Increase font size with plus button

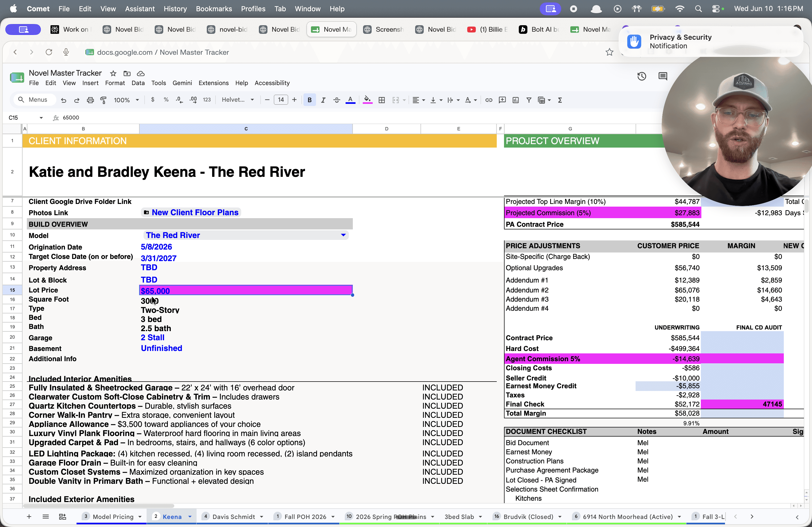pyautogui.click(x=294, y=100)
